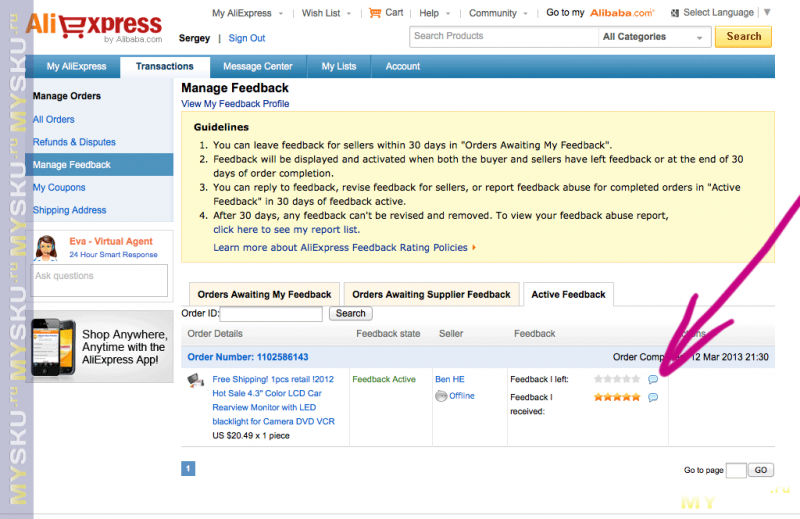
Task: Click arrow at far right of top bar
Action: coord(767,12)
